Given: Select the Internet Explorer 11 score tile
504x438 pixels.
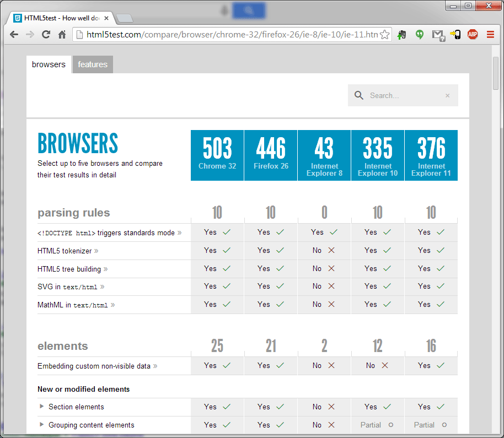Looking at the screenshot, I should tap(431, 155).
